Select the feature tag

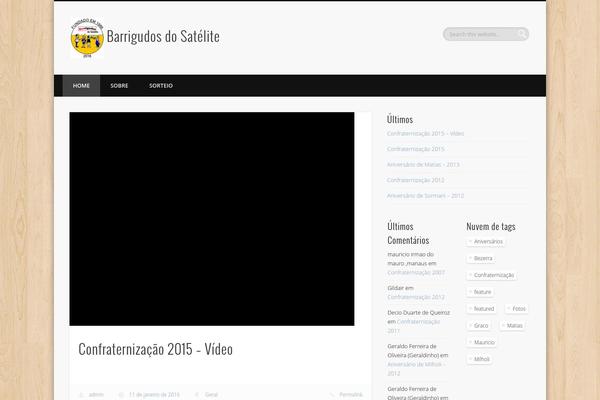point(480,292)
